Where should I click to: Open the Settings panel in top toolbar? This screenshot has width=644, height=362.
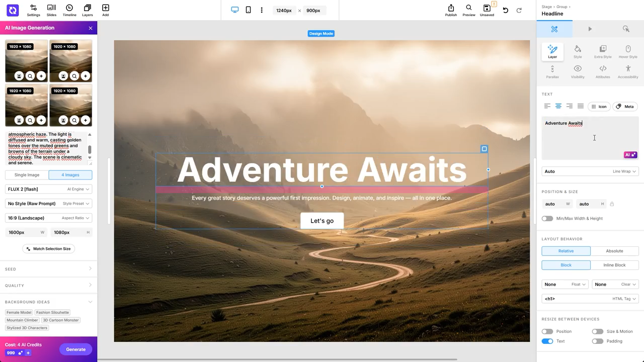point(33,10)
